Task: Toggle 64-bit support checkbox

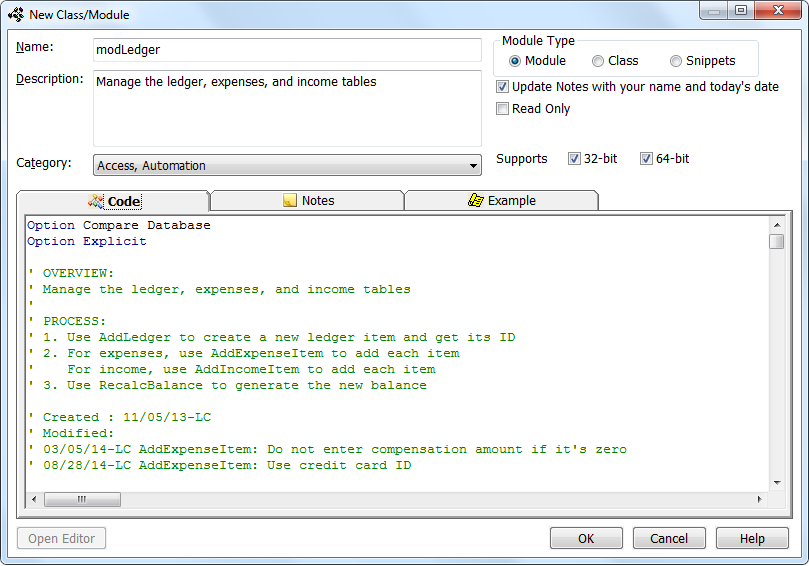Action: pos(646,158)
